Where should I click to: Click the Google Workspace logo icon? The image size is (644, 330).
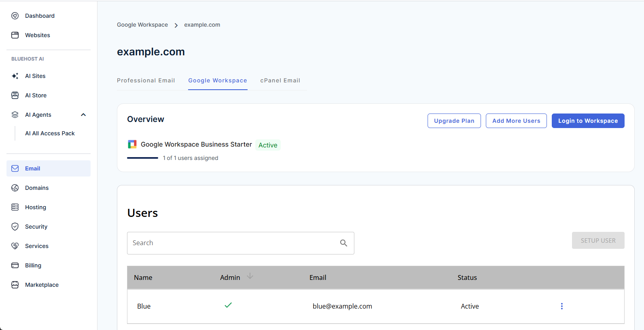tap(132, 144)
